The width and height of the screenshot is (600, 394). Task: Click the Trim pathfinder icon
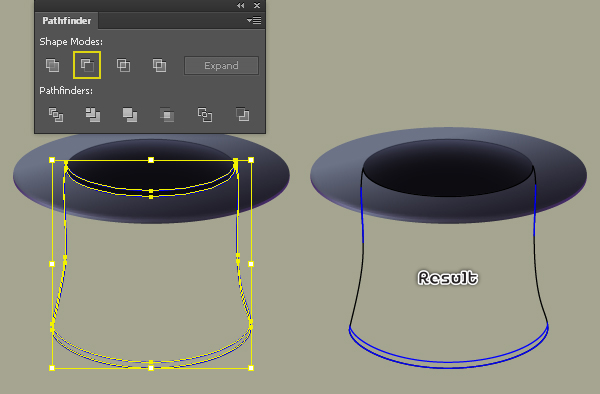tap(93, 115)
